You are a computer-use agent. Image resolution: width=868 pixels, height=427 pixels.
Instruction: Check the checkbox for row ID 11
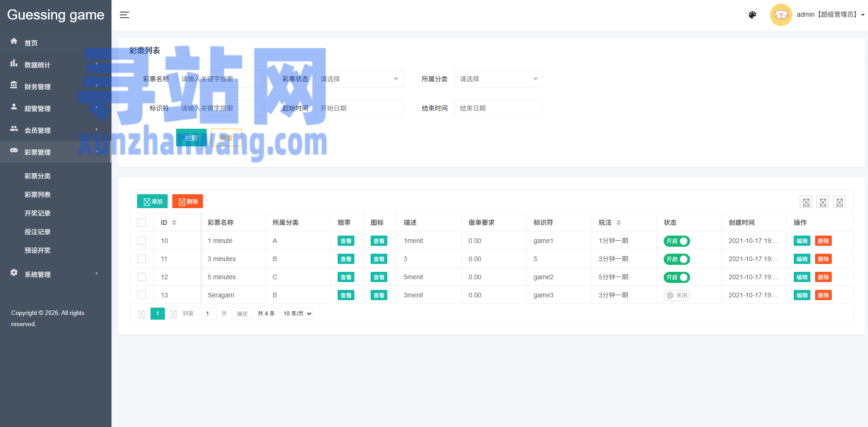pyautogui.click(x=142, y=259)
